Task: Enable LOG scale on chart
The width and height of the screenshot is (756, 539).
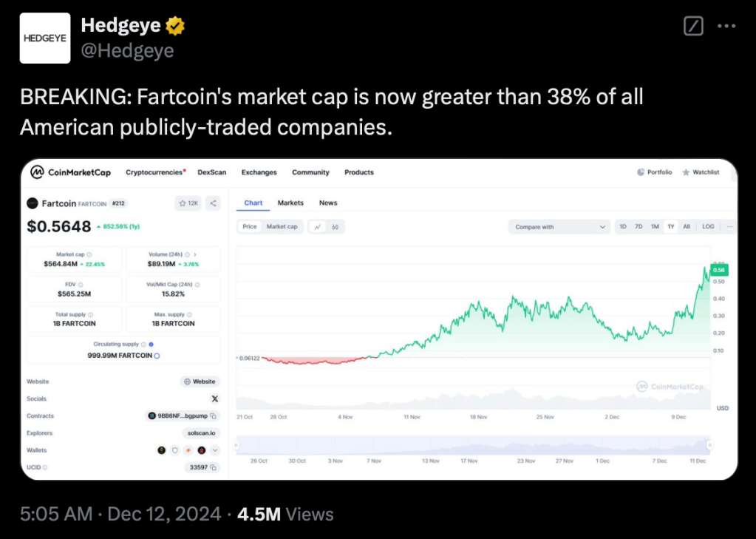Action: tap(708, 227)
